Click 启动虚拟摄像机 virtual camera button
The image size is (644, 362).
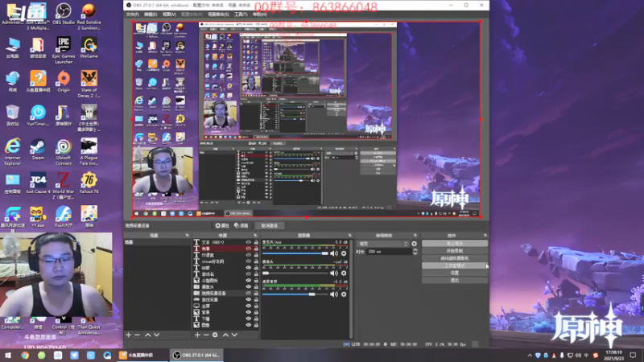(x=454, y=258)
